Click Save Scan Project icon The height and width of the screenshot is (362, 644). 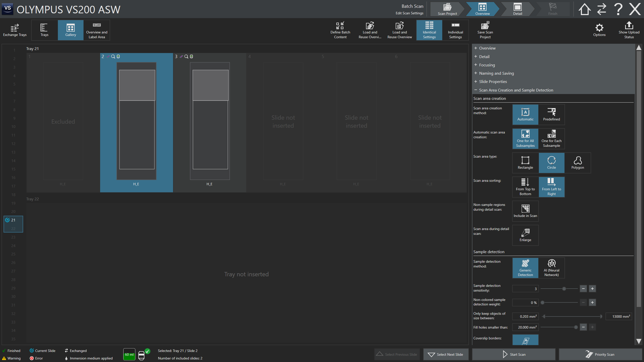point(485,30)
